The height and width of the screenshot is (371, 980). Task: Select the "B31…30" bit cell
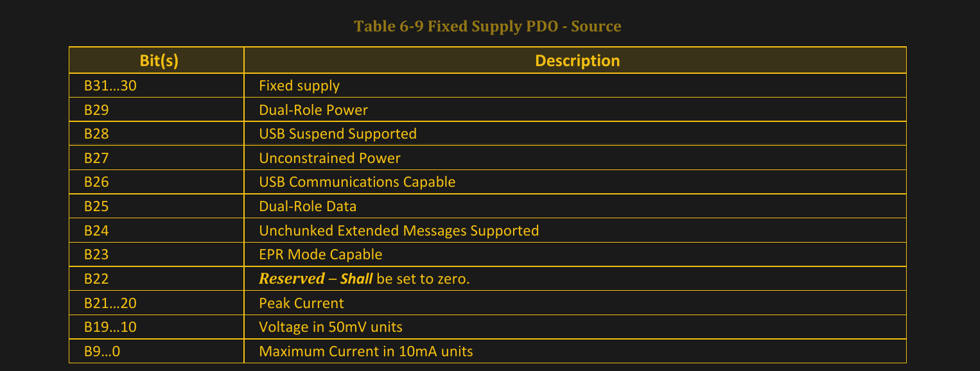[110, 85]
